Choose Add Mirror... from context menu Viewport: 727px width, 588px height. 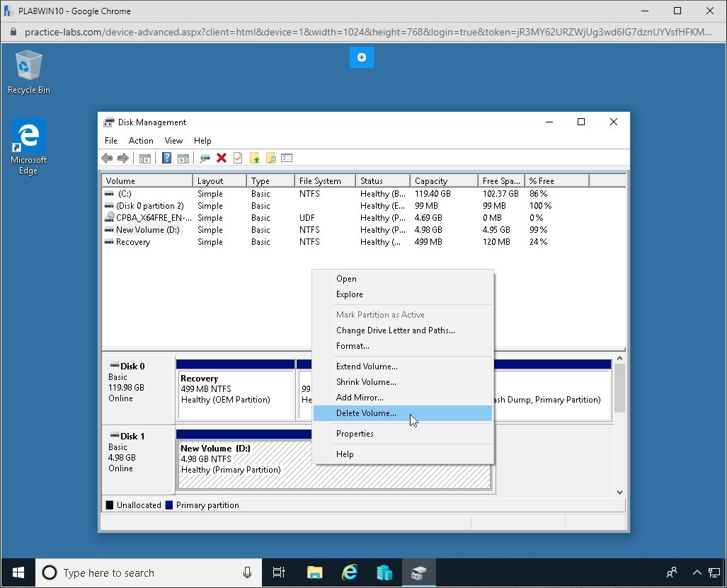coord(403,398)
